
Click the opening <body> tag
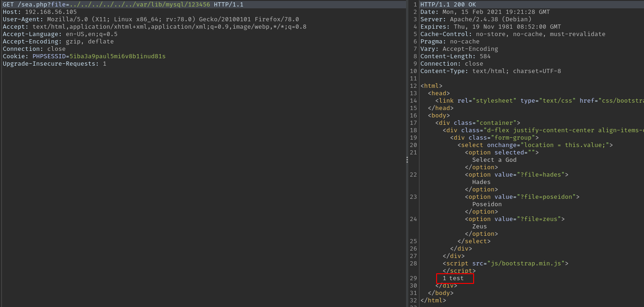pos(439,116)
